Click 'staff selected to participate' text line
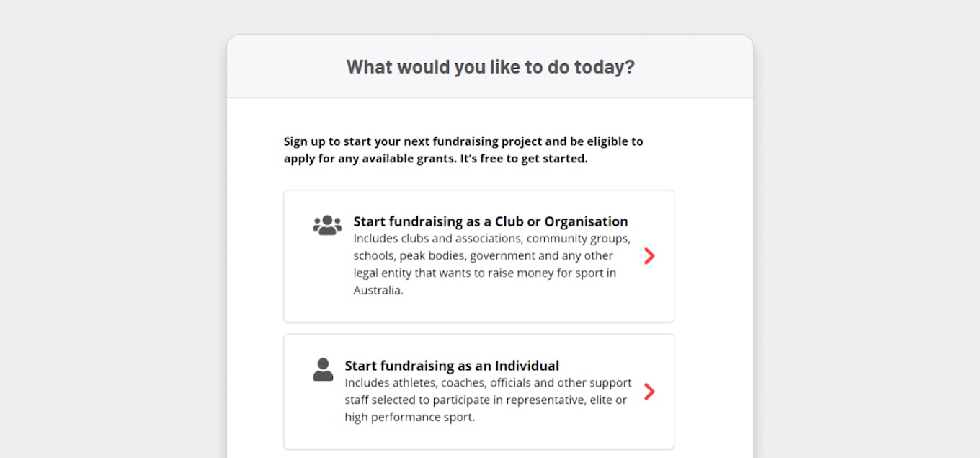980x458 pixels. (x=486, y=400)
